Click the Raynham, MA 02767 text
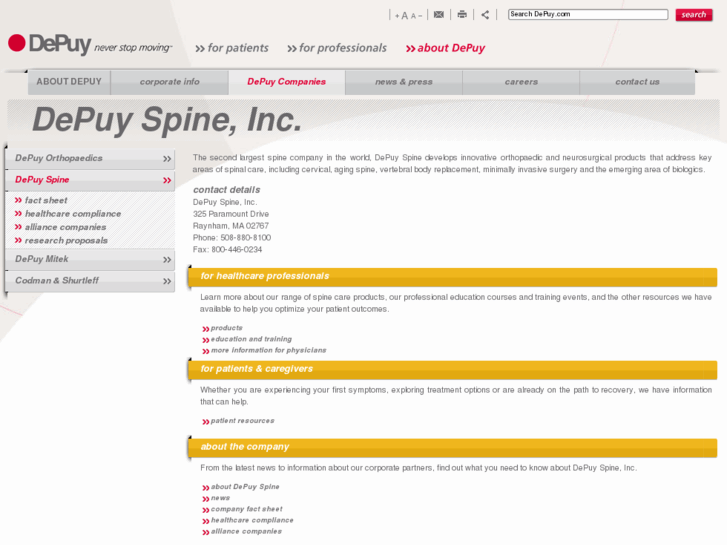This screenshot has width=727, height=545. (x=230, y=226)
